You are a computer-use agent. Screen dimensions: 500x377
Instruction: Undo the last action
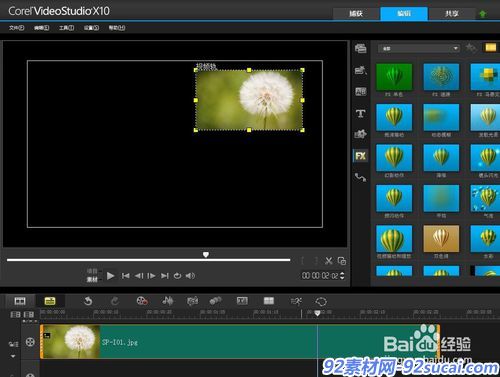(x=88, y=301)
